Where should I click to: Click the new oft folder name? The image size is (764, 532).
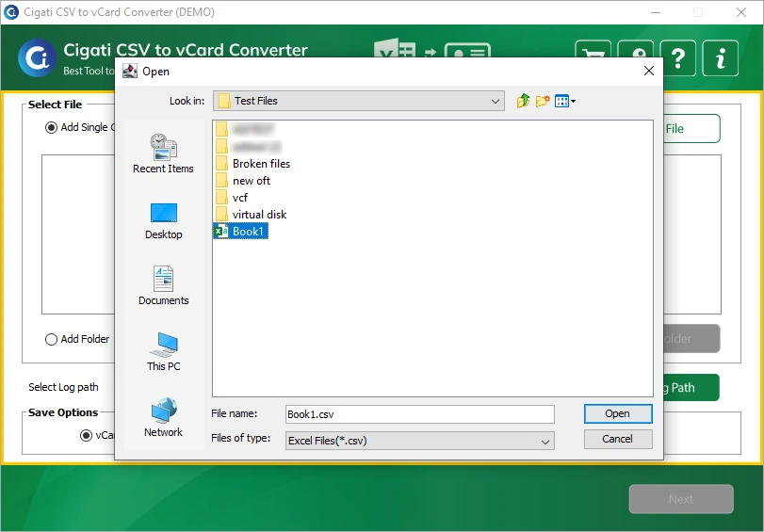(252, 181)
